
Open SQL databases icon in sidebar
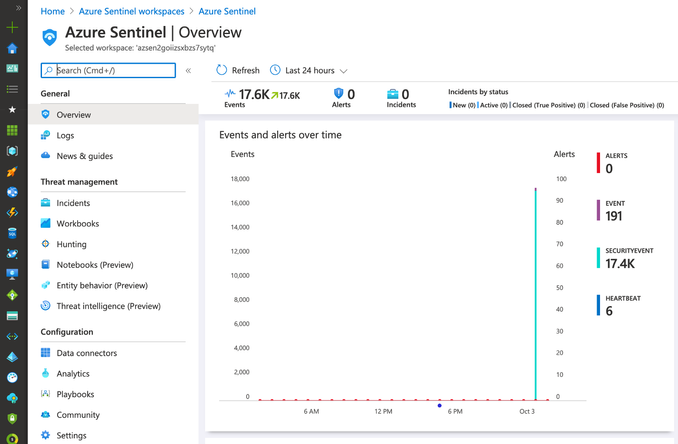(12, 233)
